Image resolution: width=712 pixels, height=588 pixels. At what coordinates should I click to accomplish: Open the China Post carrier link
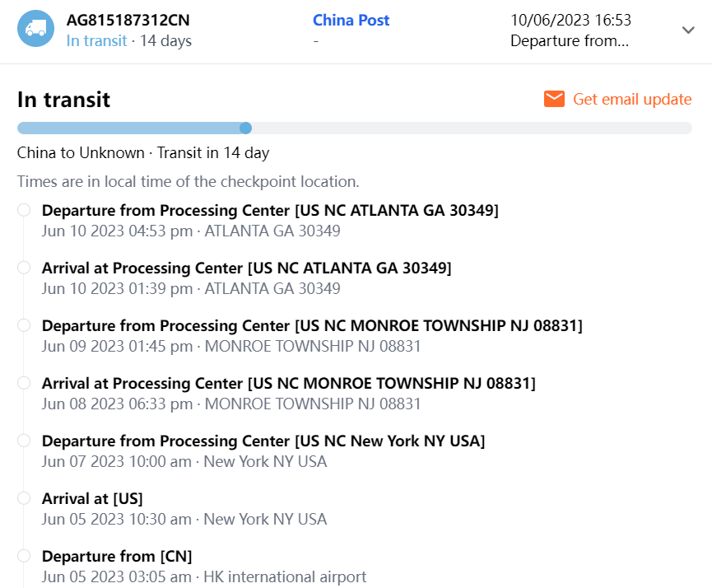[x=351, y=20]
